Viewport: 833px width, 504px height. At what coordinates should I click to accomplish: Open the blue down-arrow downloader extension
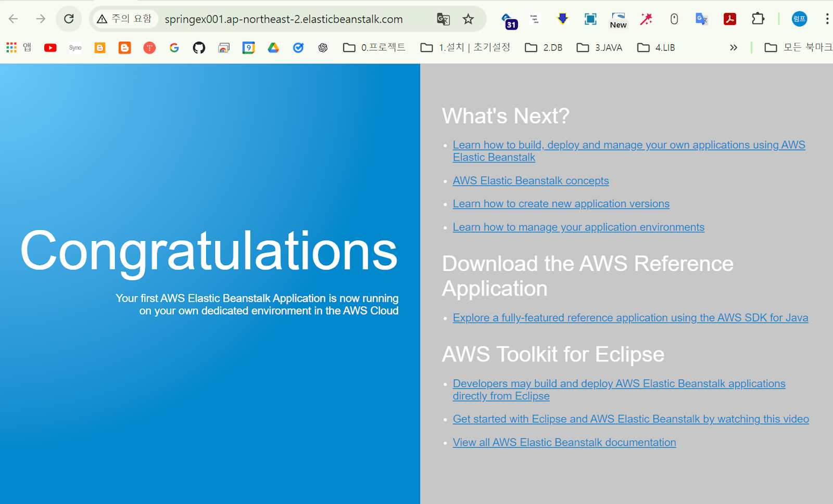(562, 19)
